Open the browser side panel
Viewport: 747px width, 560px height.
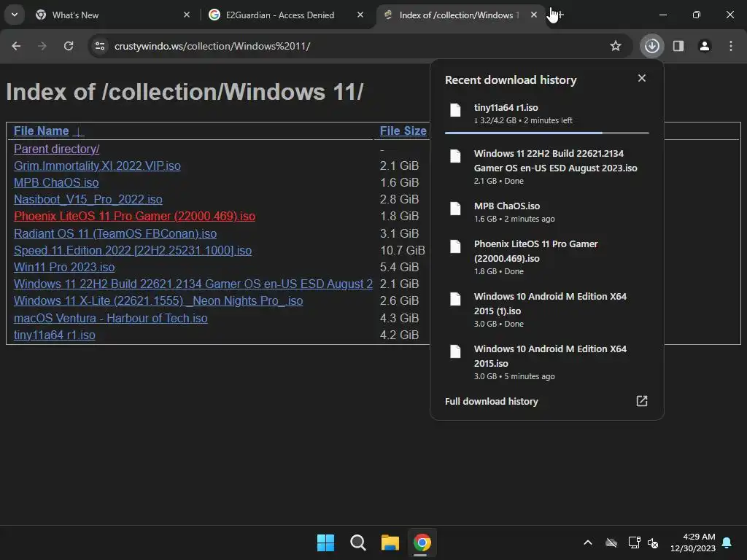tap(678, 46)
